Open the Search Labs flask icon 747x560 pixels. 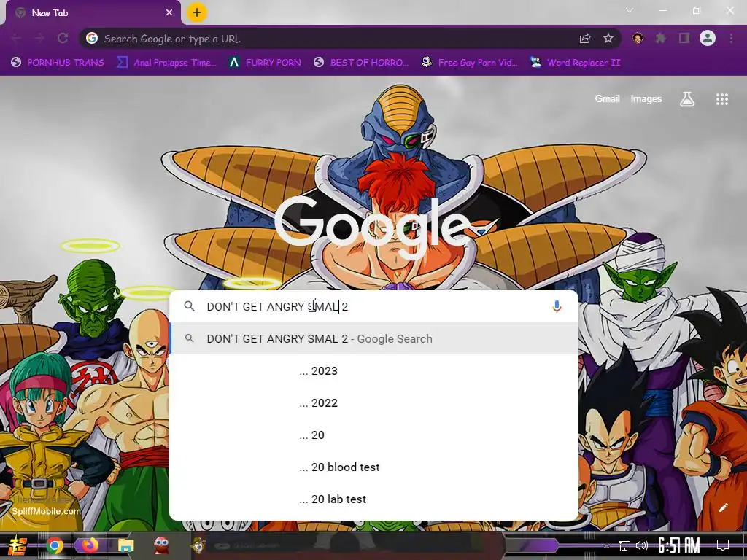(x=687, y=99)
